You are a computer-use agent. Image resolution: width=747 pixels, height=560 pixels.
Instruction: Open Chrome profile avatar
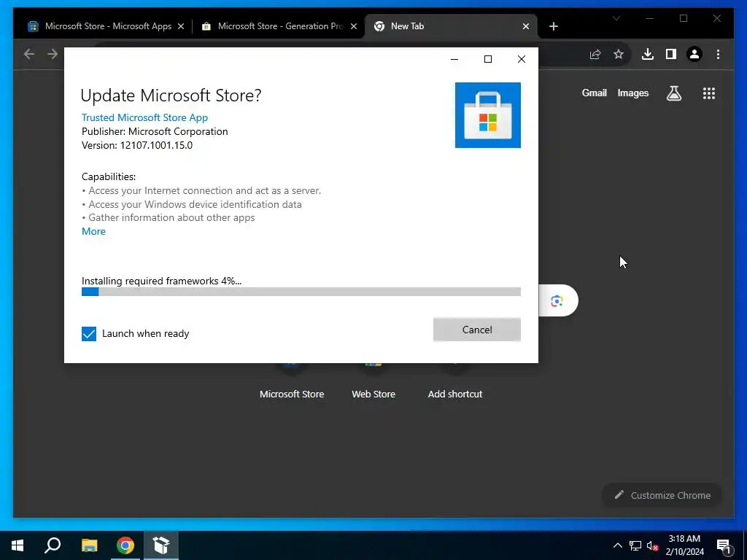(694, 54)
